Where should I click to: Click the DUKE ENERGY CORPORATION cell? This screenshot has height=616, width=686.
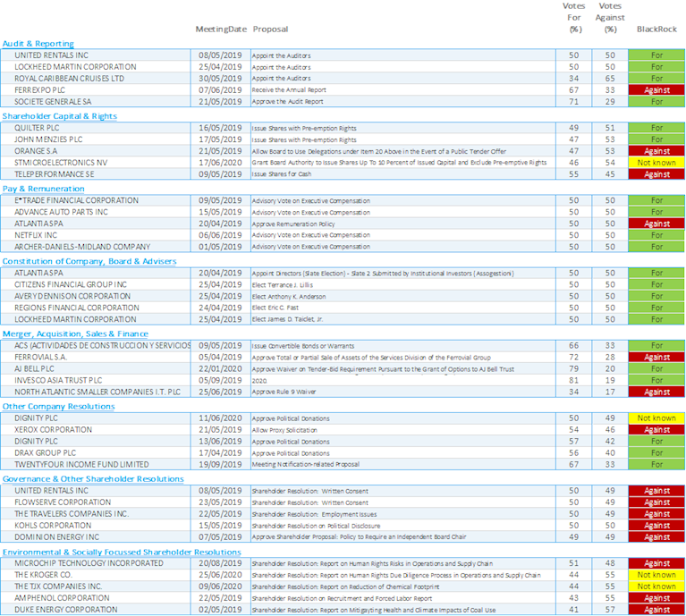pos(96,610)
